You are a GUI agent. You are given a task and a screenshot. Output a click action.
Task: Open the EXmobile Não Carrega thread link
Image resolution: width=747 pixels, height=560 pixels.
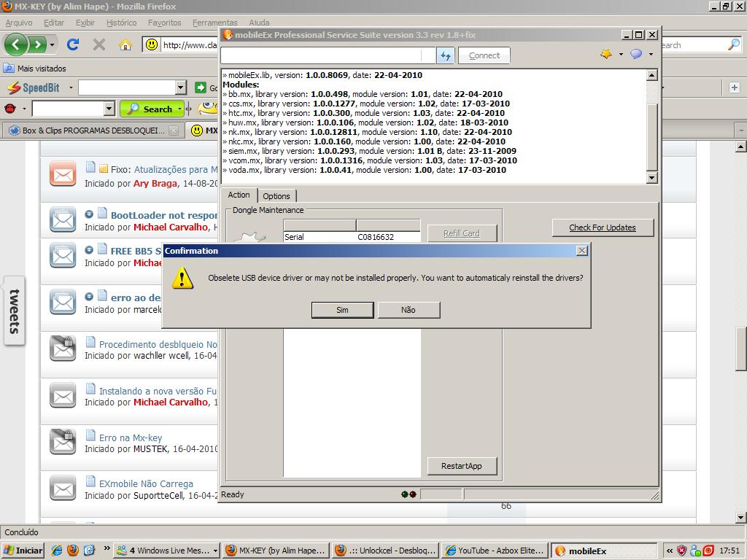click(146, 484)
